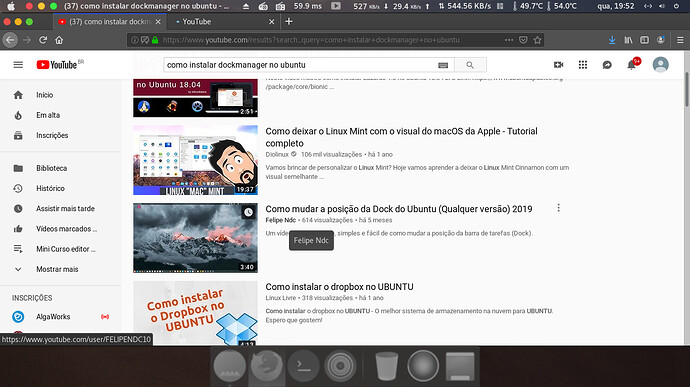This screenshot has height=387, width=690.
Task: Open the Ubuntu 18.04 video thumbnail
Action: (195, 98)
